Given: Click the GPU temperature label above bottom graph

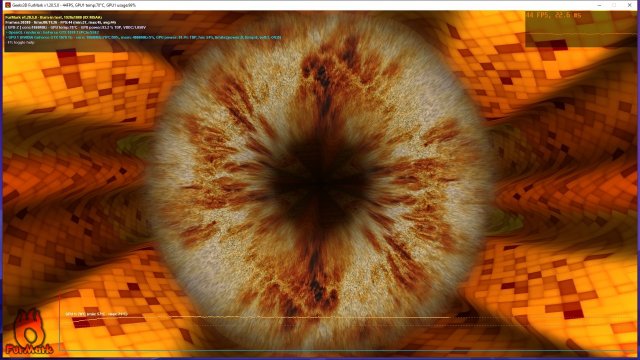Looking at the screenshot, I should [x=96, y=314].
